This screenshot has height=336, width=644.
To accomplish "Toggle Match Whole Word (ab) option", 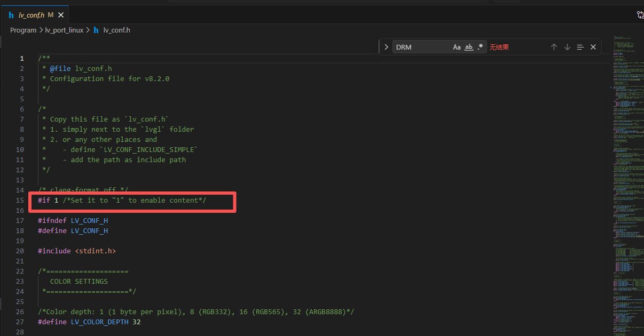I will point(469,47).
